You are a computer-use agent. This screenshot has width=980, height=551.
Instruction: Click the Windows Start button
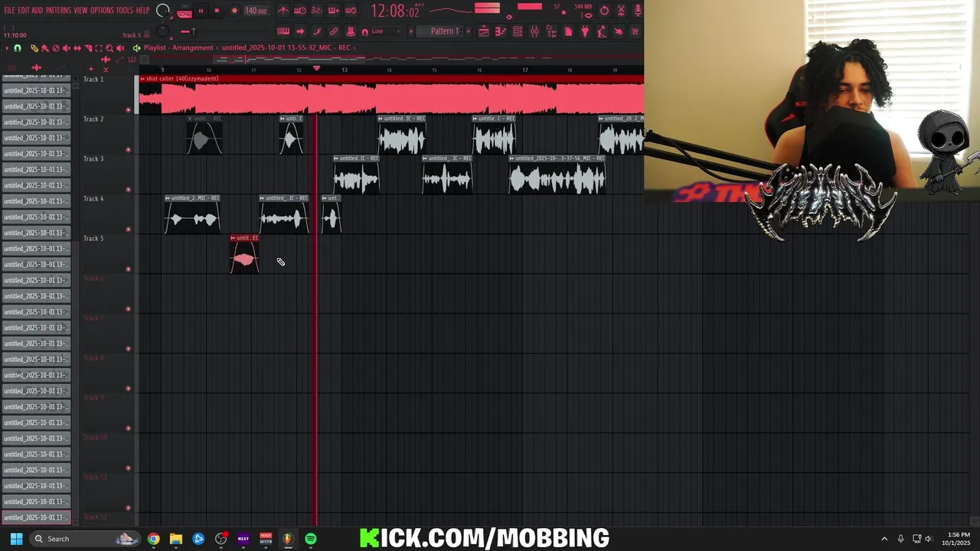(16, 539)
